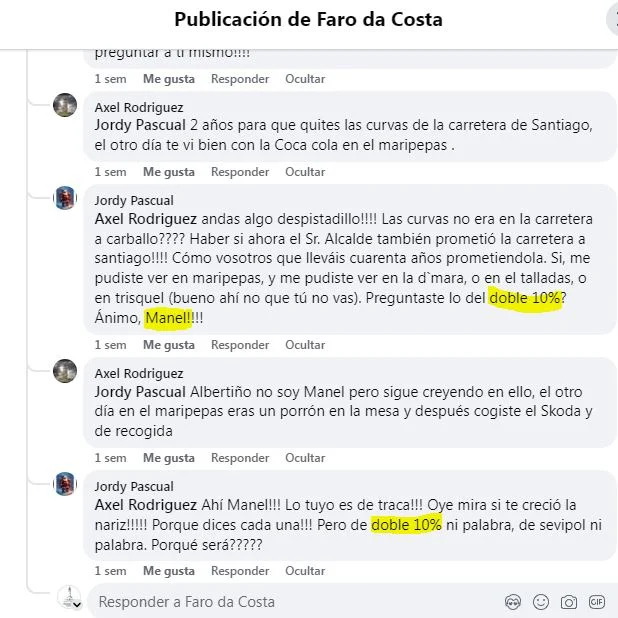Screen dimensions: 618x618
Task: Reply to Jordy Pascual's comment ending with Manel
Action: point(240,345)
